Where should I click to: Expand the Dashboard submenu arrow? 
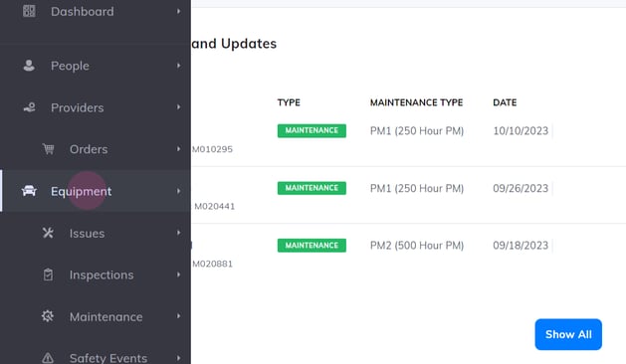(178, 11)
